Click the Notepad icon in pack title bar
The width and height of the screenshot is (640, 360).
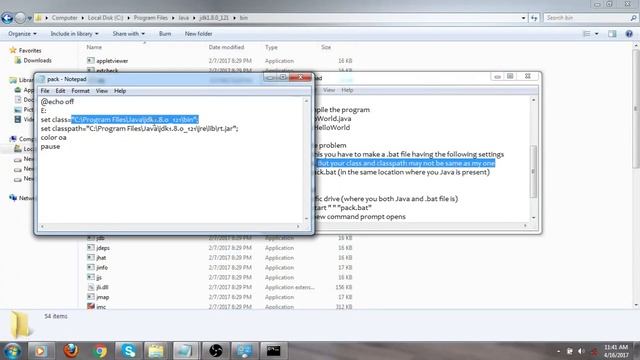click(41, 79)
